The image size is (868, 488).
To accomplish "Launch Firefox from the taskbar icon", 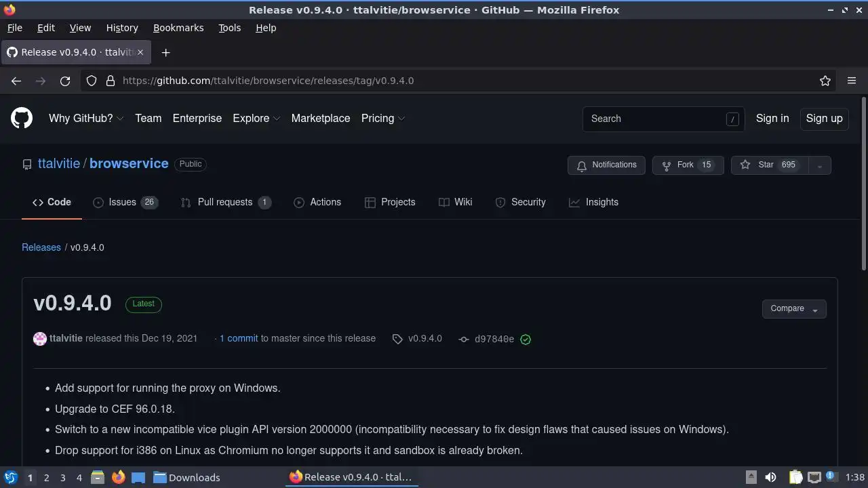I will click(118, 477).
